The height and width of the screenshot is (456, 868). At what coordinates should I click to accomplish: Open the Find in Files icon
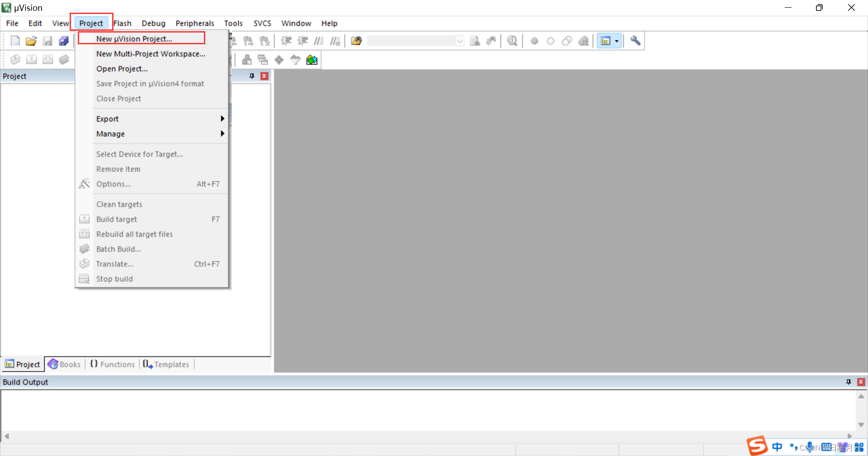click(357, 41)
